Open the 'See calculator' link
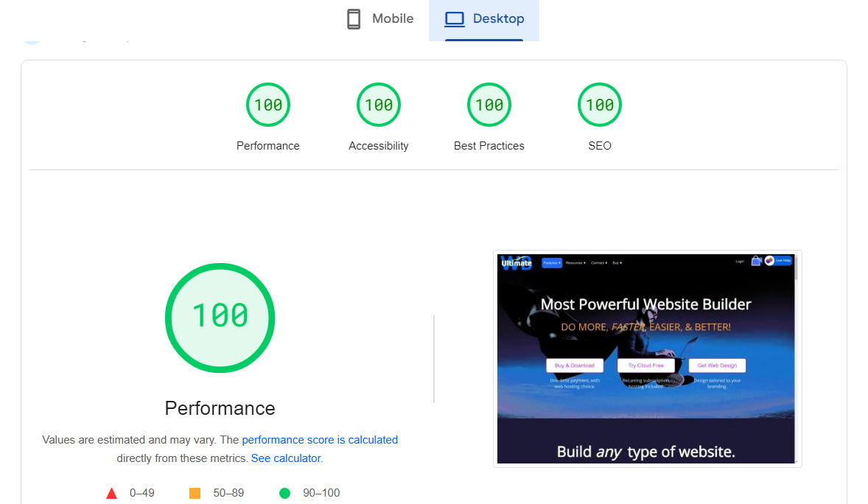Viewport: 868px width, 504px height. (x=286, y=458)
